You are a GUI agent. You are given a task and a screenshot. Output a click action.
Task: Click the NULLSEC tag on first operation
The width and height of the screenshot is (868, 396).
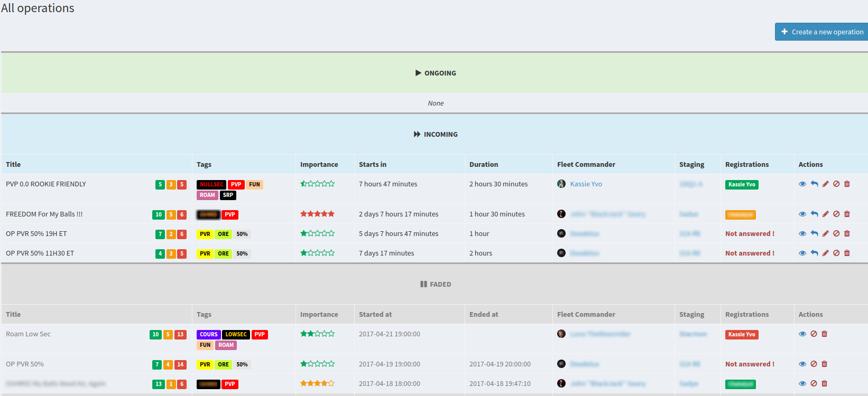coord(211,184)
